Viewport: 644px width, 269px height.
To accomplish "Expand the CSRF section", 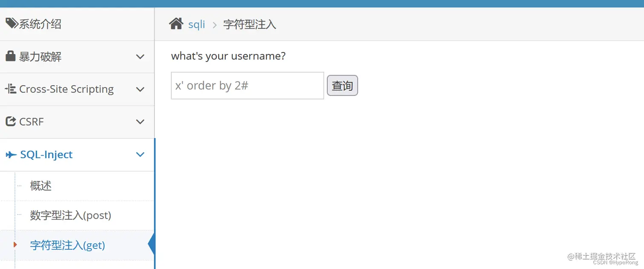I will (141, 121).
